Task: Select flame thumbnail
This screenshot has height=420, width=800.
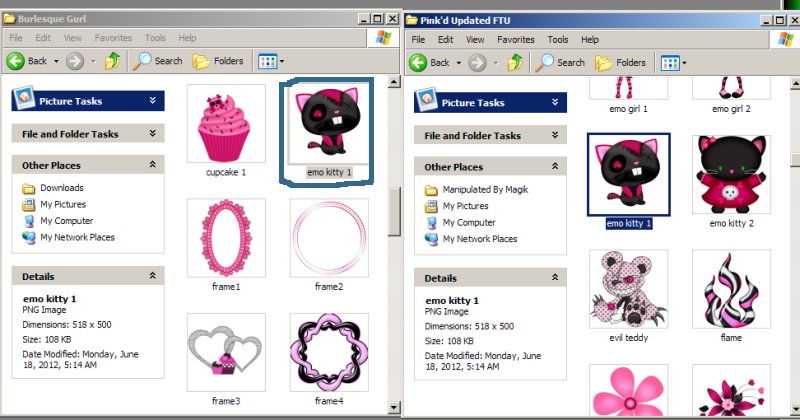Action: (x=732, y=289)
